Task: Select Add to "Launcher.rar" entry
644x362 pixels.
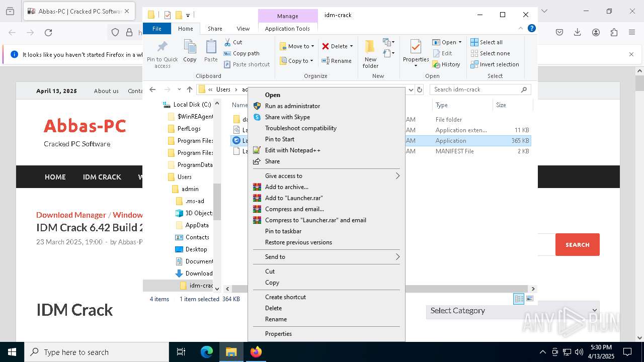Action: tap(327, 198)
